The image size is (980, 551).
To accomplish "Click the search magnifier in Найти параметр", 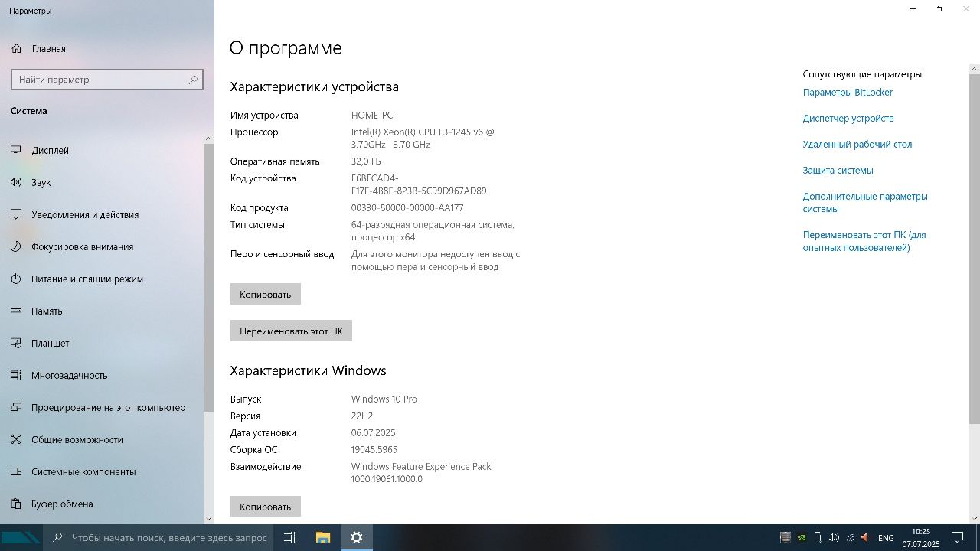I will (x=194, y=80).
